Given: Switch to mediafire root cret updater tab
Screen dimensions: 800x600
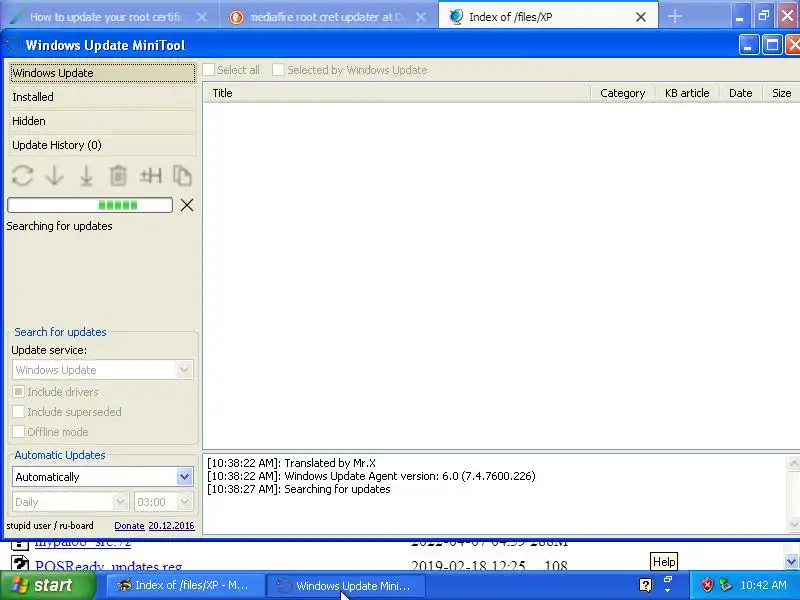Looking at the screenshot, I should 327,17.
